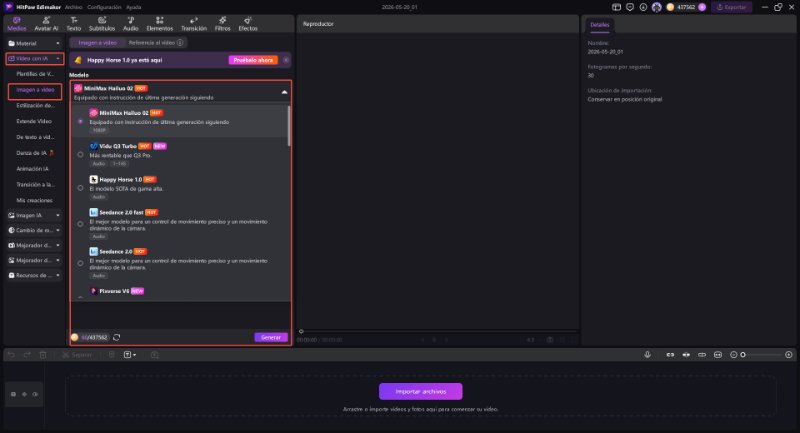Expand the Recursos de... sidebar section
Image resolution: width=800 pixels, height=433 pixels.
[34, 275]
